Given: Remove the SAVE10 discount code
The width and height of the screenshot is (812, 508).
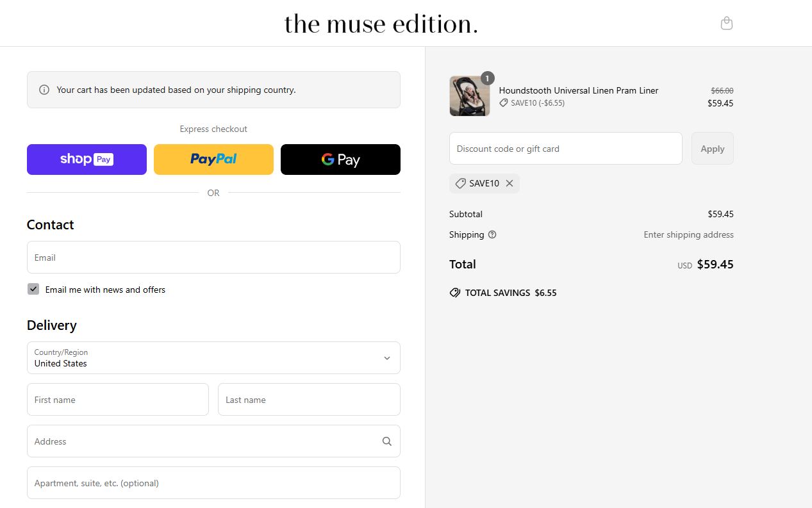Looking at the screenshot, I should coord(510,183).
